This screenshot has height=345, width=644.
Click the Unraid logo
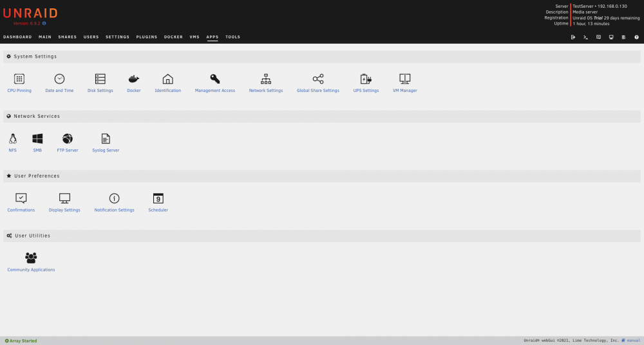point(30,13)
